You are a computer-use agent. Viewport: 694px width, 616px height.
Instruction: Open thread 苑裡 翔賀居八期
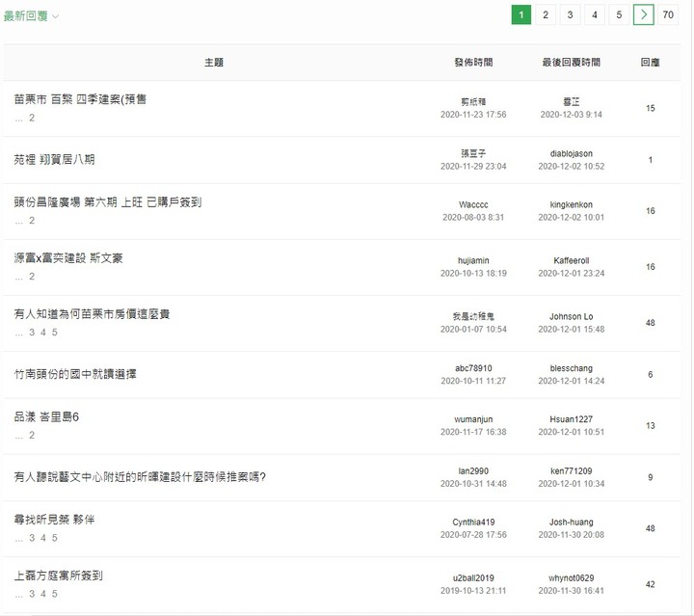tap(54, 159)
